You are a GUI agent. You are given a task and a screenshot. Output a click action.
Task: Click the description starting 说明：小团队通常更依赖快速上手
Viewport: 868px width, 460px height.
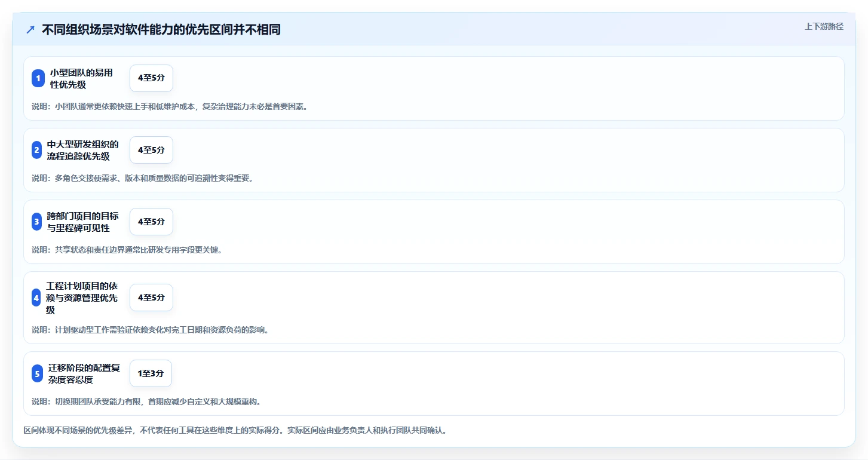point(170,107)
